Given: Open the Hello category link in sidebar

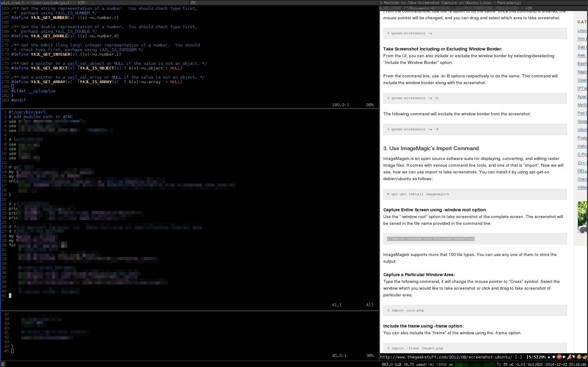Looking at the screenshot, I should click(582, 146).
